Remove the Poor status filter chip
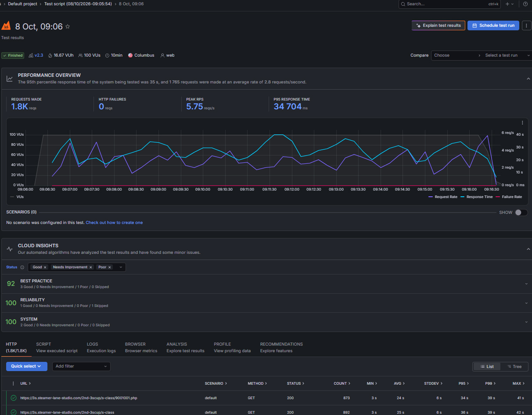 (110, 267)
